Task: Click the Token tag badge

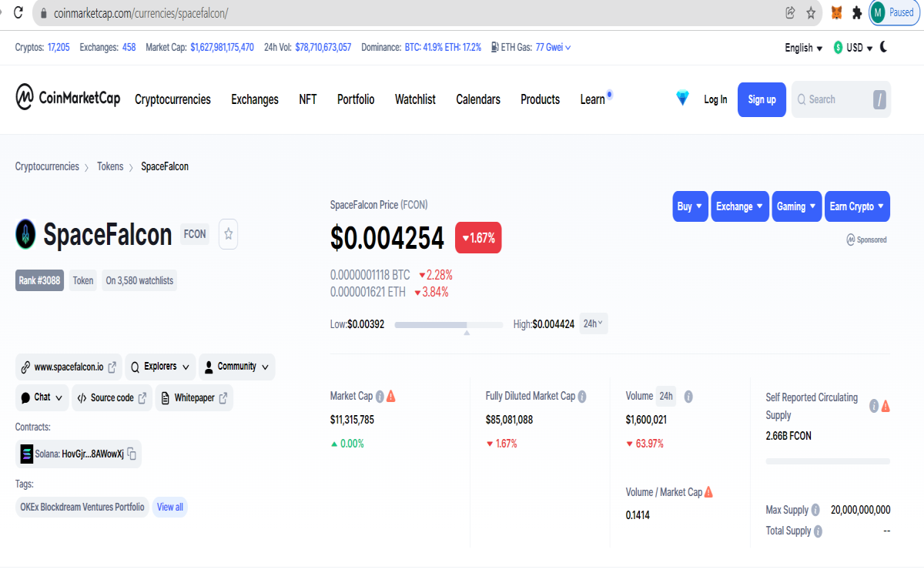Action: click(83, 280)
